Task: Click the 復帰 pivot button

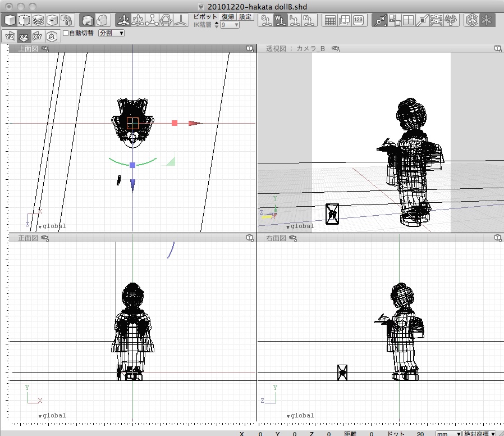Action: coord(228,17)
